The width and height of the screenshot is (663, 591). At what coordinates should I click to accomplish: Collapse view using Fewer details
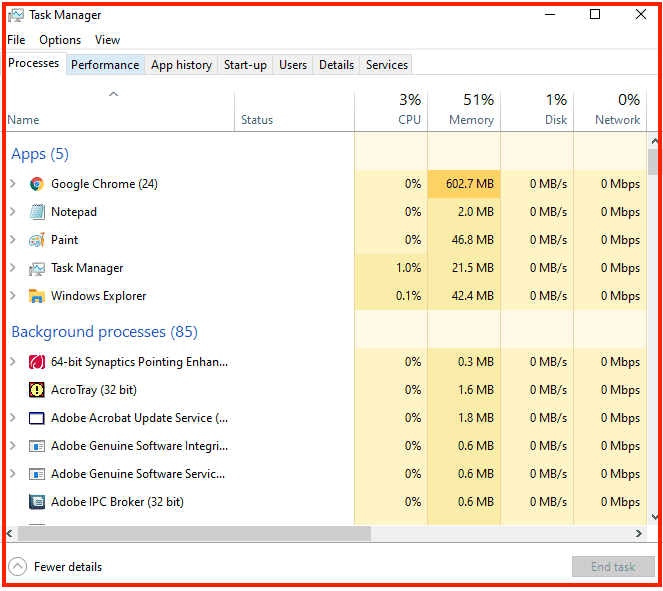[x=55, y=567]
